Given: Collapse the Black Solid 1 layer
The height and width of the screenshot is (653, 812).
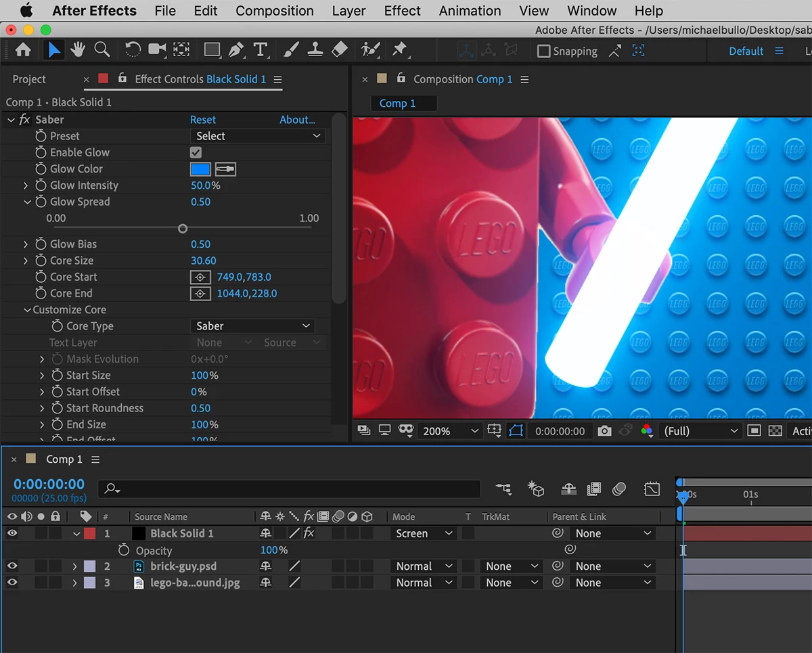Looking at the screenshot, I should pyautogui.click(x=76, y=533).
